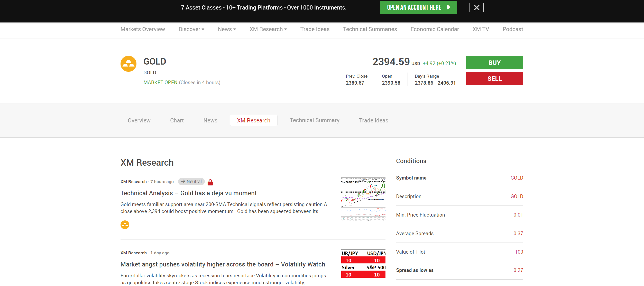Select the XM Research tab for GOLD
The width and height of the screenshot is (644, 286).
coord(254,120)
